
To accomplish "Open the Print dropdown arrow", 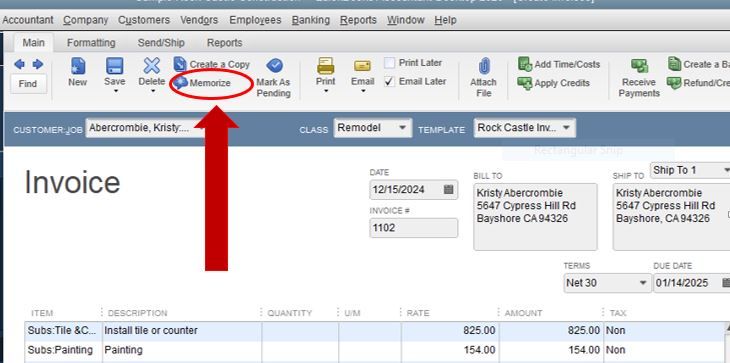I will (325, 91).
